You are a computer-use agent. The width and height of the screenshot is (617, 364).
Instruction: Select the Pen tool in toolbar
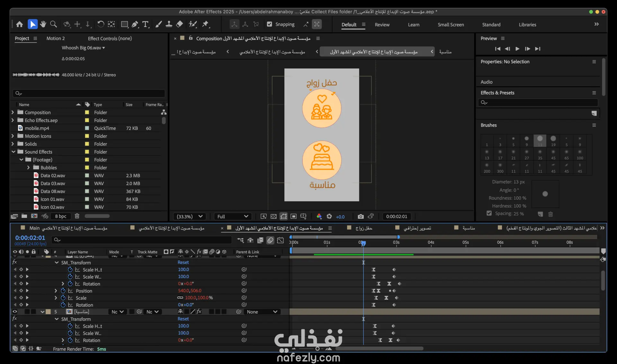tap(135, 24)
